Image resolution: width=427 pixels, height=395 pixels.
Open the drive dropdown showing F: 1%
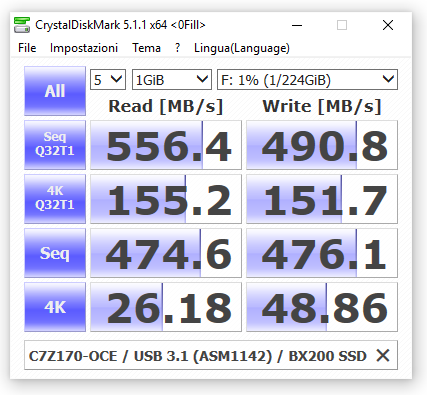click(307, 80)
